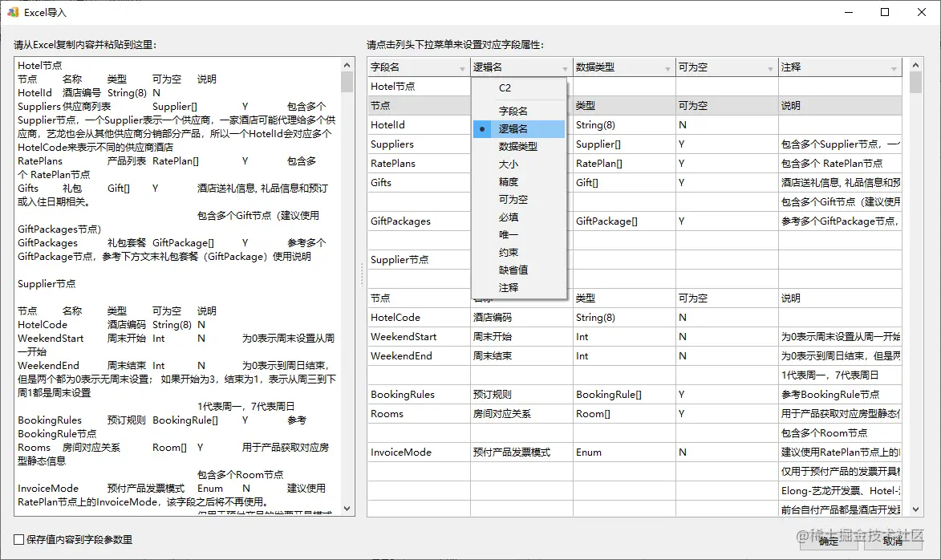Choose 必填 from the dropdown menu
941x560 pixels.
(519, 217)
